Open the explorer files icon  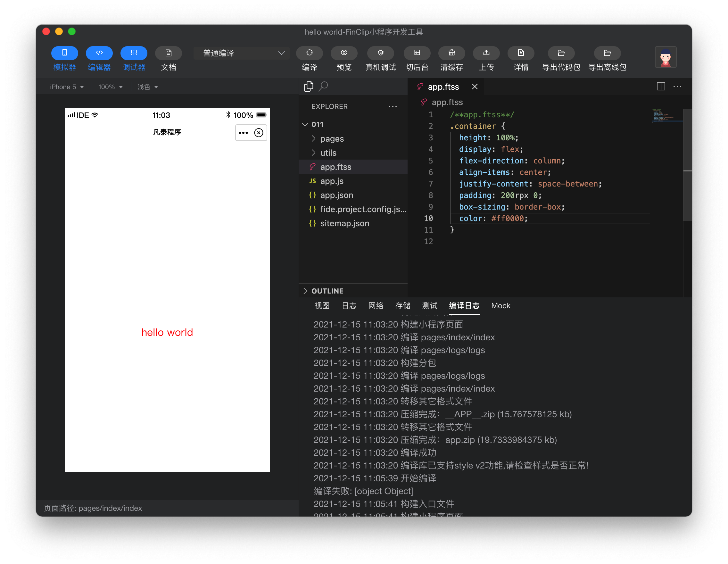[x=309, y=87]
